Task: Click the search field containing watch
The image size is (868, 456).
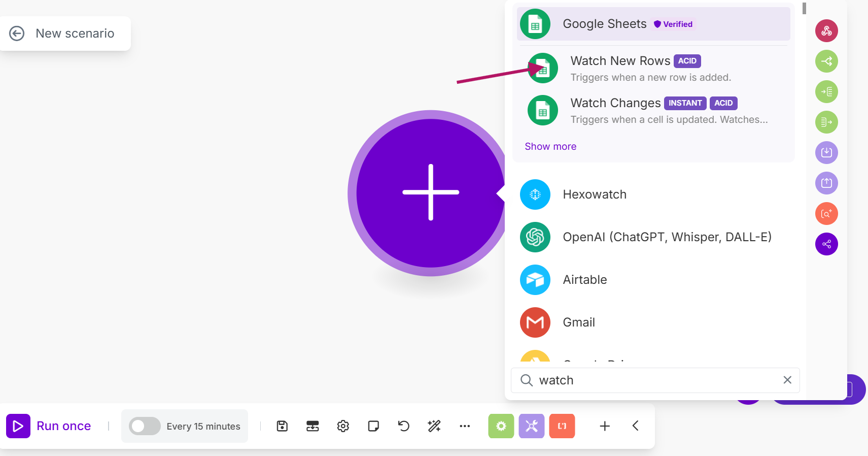Action: 655,380
